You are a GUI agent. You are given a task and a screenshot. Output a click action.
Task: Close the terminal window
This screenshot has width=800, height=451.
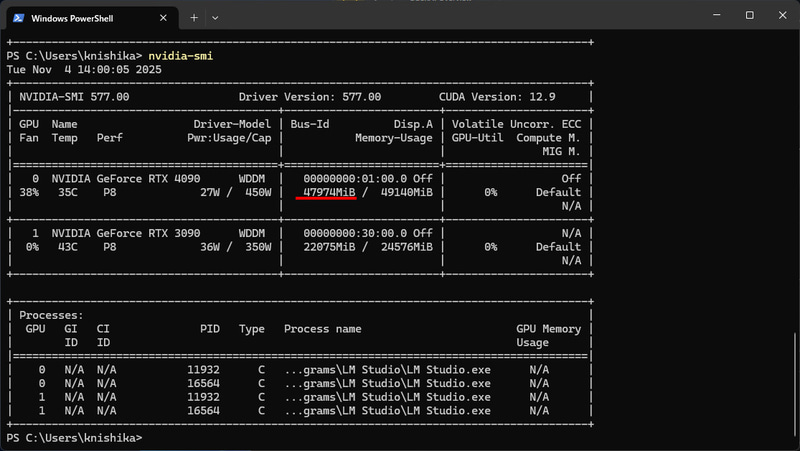click(783, 15)
